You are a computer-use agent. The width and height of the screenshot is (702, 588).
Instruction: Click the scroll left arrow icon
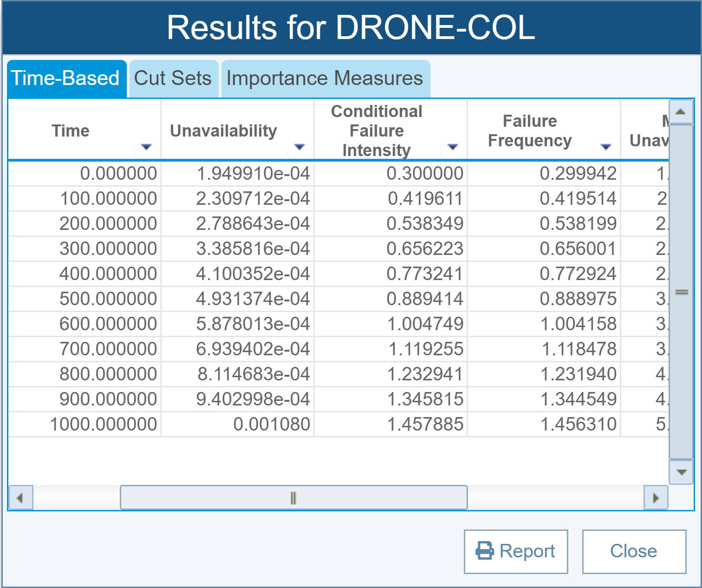click(20, 498)
